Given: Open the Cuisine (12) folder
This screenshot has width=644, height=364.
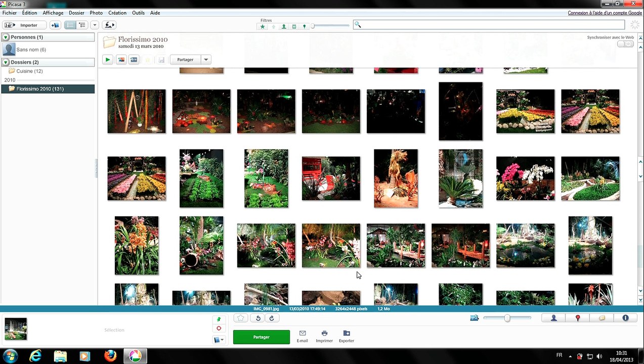Looking at the screenshot, I should pos(29,71).
